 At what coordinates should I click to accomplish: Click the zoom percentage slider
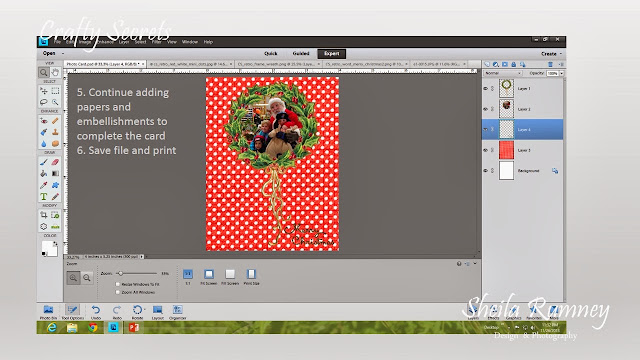[138, 273]
